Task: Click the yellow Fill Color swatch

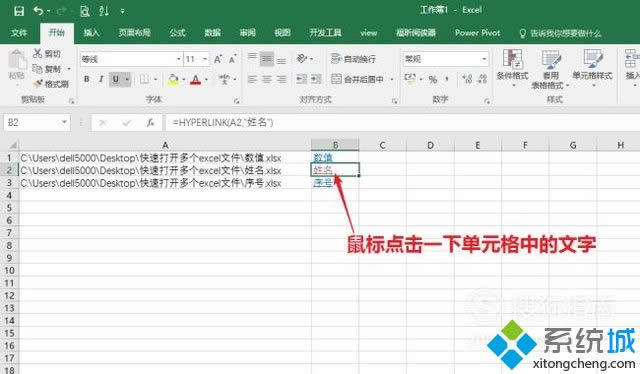Action: coord(173,79)
